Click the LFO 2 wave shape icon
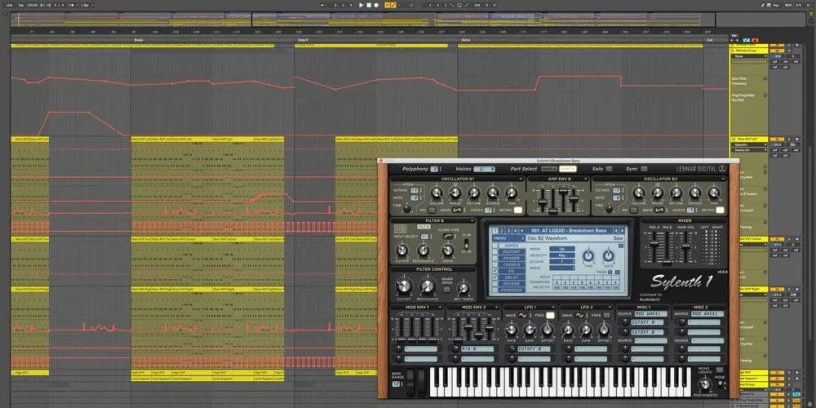 pos(579,315)
